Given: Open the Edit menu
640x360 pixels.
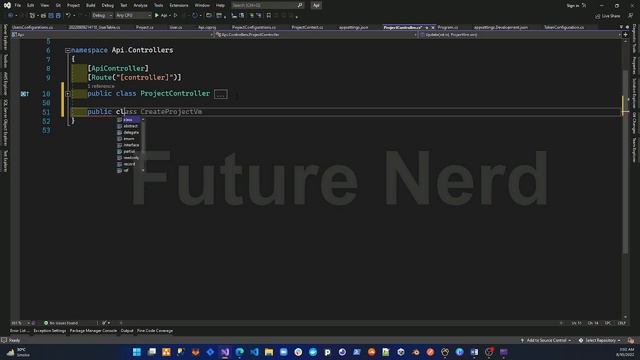Looking at the screenshot, I should pyautogui.click(x=31, y=5).
